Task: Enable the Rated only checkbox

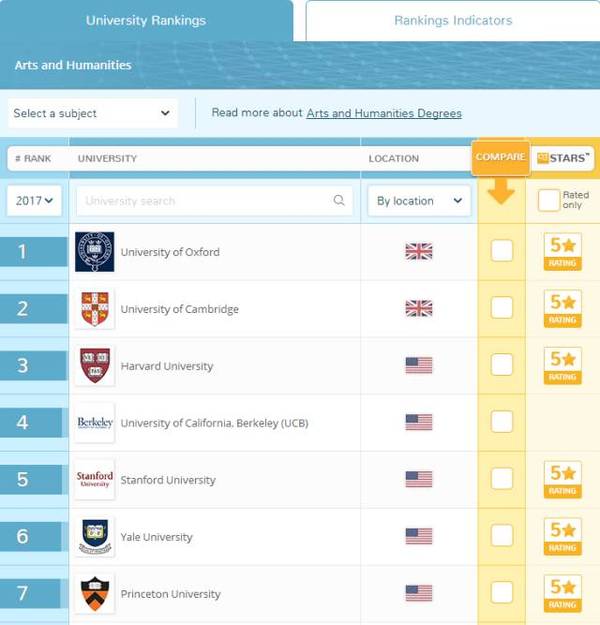Action: (549, 200)
